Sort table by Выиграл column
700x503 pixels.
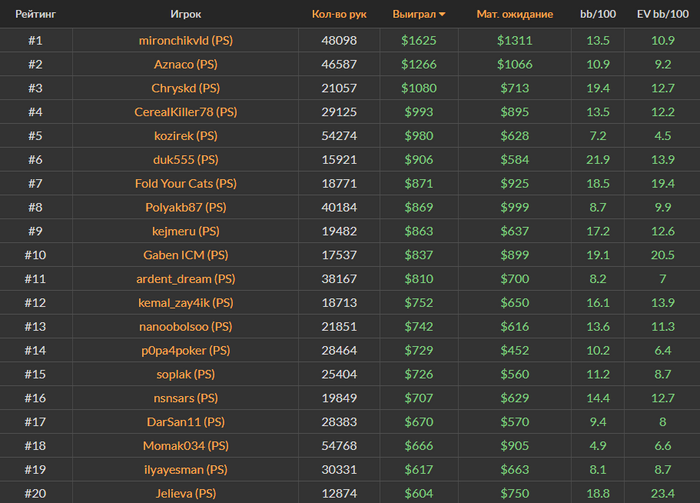coord(418,14)
